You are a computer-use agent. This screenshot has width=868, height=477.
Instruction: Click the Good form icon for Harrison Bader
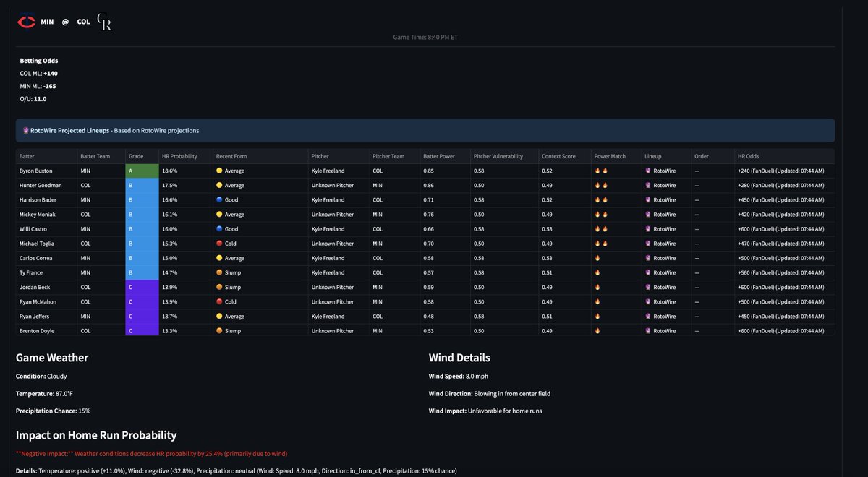click(x=219, y=200)
